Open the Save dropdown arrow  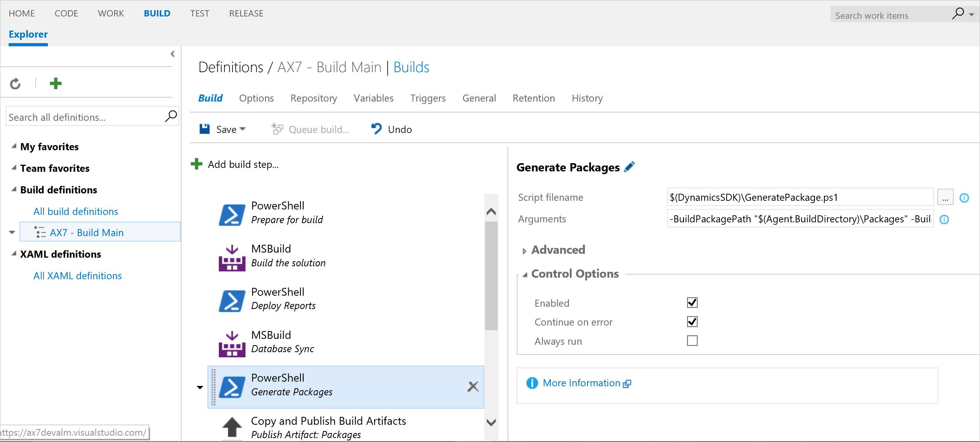[x=242, y=129]
